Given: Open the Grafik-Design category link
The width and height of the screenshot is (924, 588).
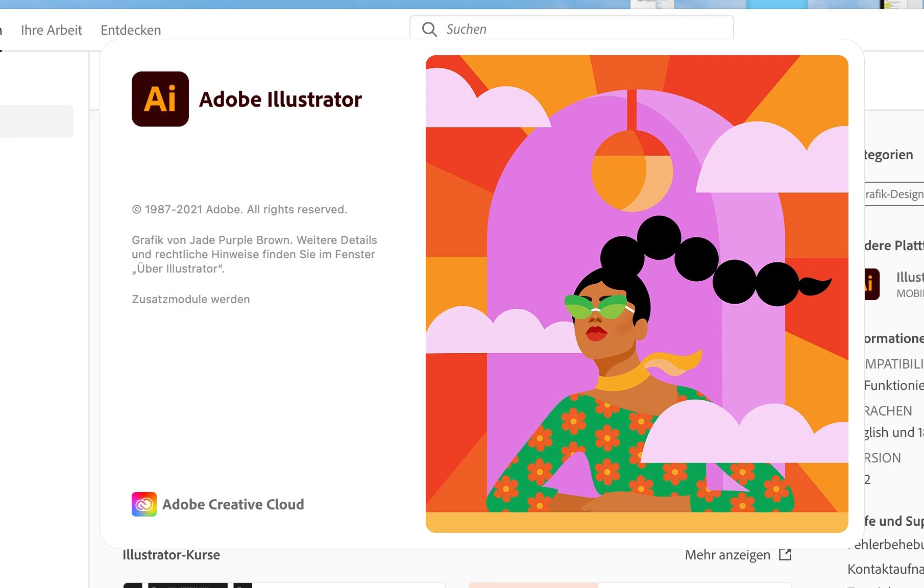Looking at the screenshot, I should point(894,194).
